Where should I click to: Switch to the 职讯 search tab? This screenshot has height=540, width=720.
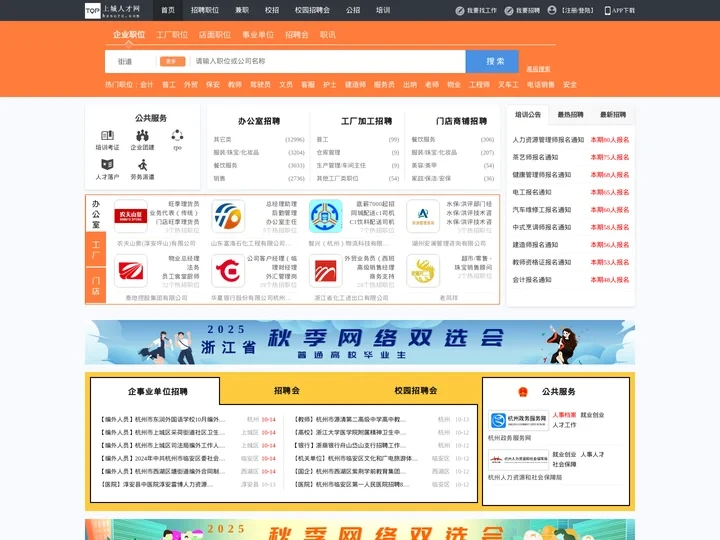328,34
